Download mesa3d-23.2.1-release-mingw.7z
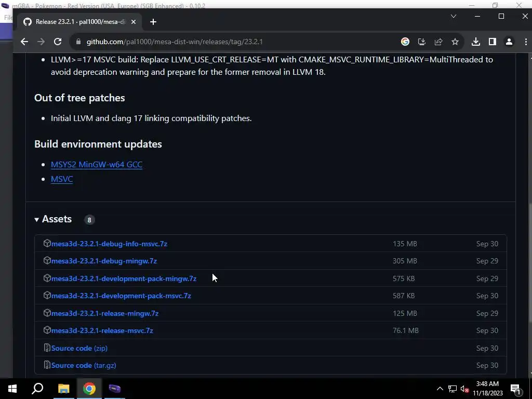 tap(105, 313)
